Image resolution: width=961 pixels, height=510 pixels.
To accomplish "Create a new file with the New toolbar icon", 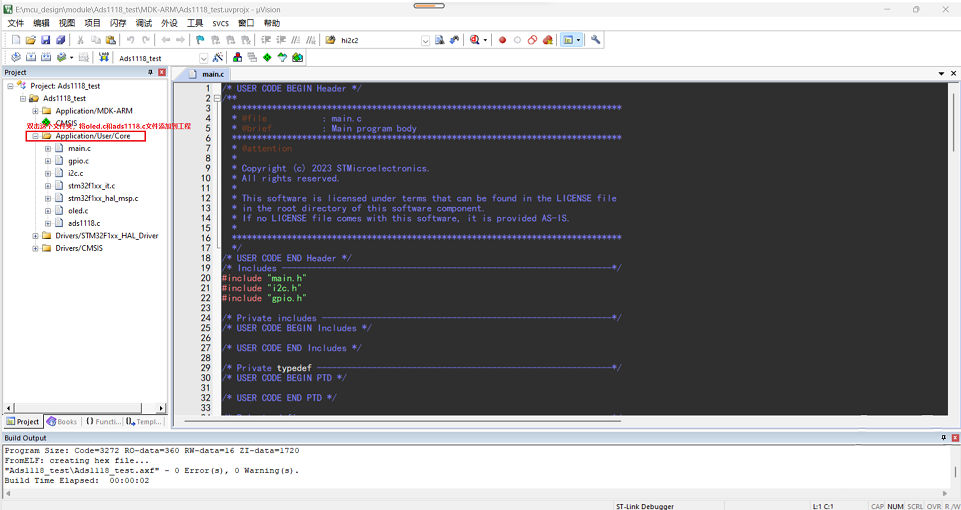I will click(16, 40).
